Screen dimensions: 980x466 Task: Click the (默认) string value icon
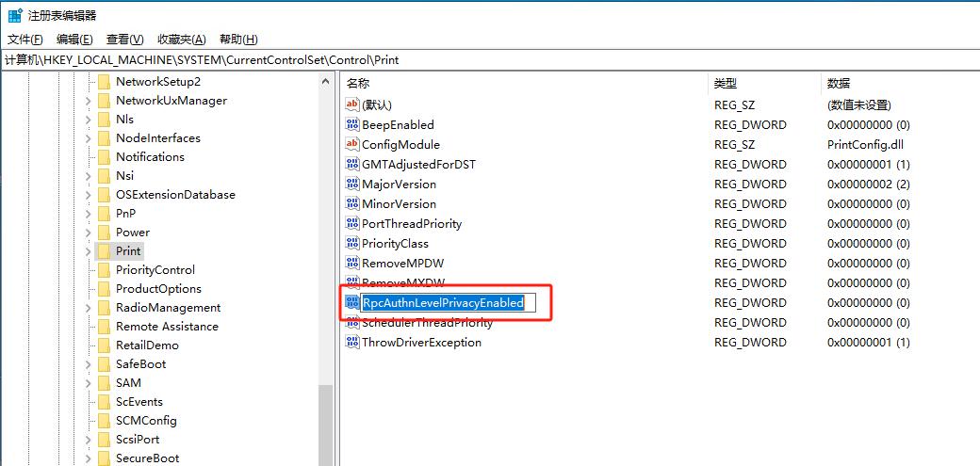(353, 105)
